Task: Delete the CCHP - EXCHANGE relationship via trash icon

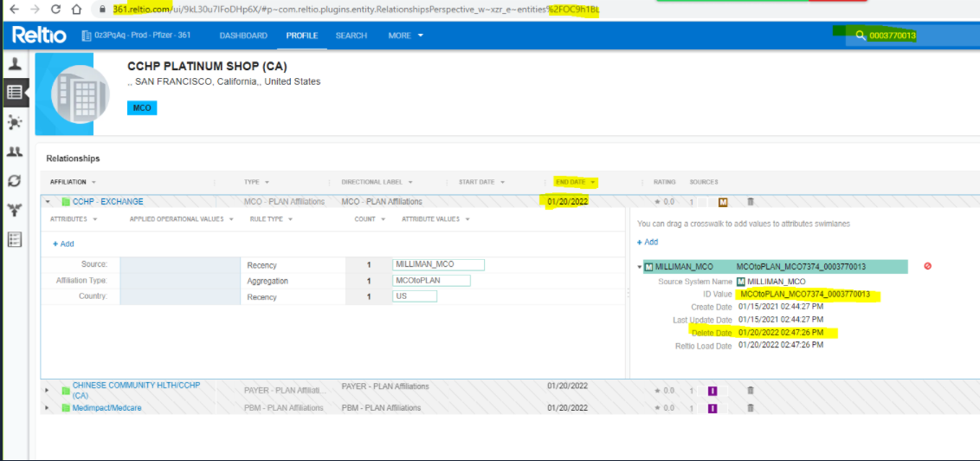Action: coord(751,202)
